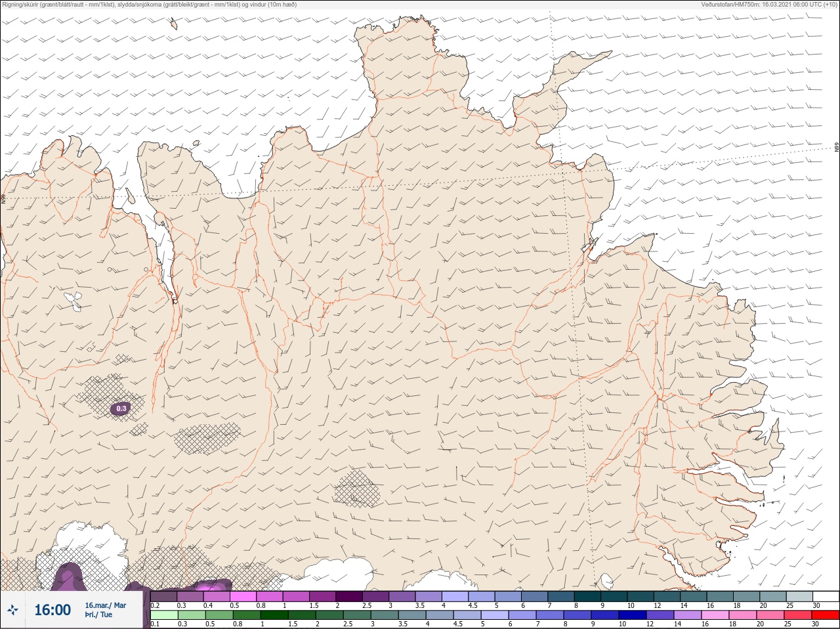This screenshot has width=840, height=629.
Task: Select lower legend swatch between 4.5 and 5
Action: click(x=467, y=615)
